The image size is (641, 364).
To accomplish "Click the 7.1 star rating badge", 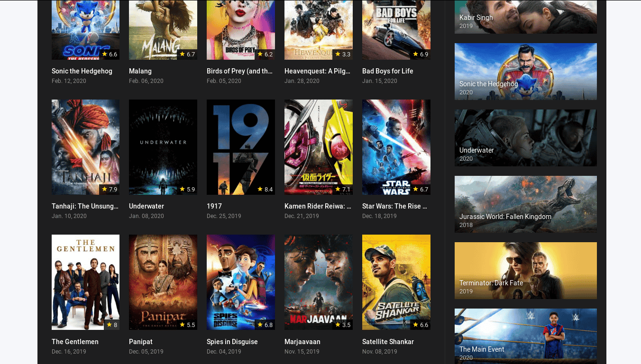I will 343,189.
